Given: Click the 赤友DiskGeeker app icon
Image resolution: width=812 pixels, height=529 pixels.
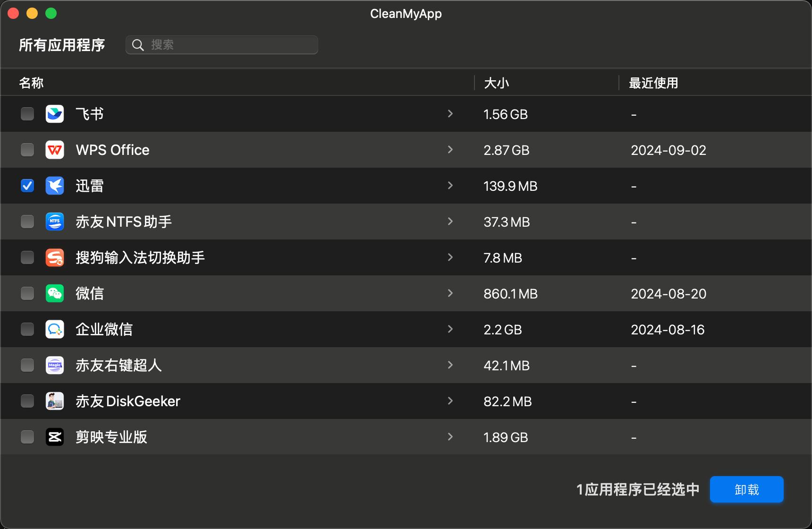Looking at the screenshot, I should 55,401.
